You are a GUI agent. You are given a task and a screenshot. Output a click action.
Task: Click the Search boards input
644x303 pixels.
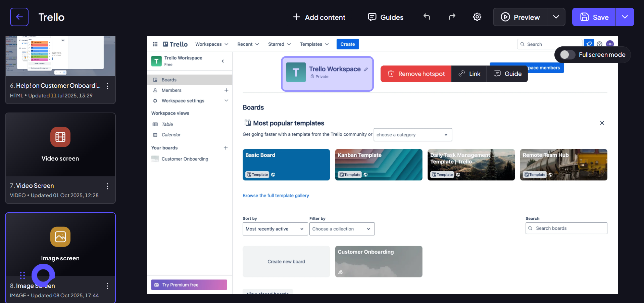click(566, 228)
